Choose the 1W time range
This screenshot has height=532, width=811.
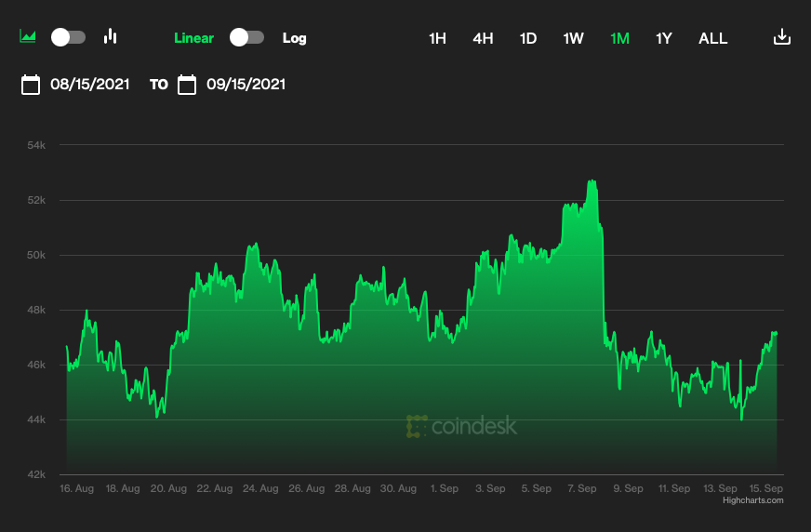(573, 38)
